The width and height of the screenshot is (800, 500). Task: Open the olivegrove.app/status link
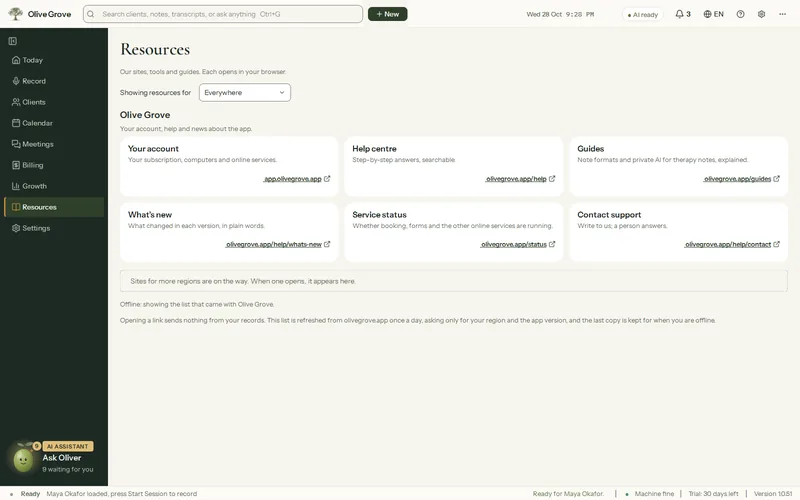tap(514, 244)
